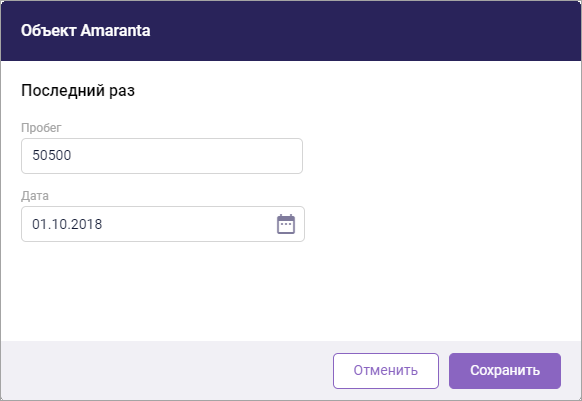Click the Сохранить button
This screenshot has width=582, height=401.
tap(505, 371)
